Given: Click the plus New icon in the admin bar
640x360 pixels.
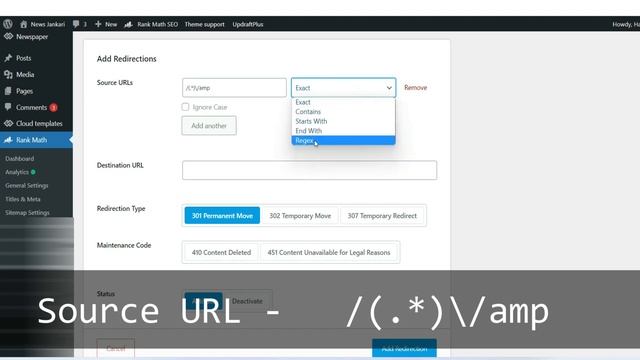Looking at the screenshot, I should [x=98, y=24].
